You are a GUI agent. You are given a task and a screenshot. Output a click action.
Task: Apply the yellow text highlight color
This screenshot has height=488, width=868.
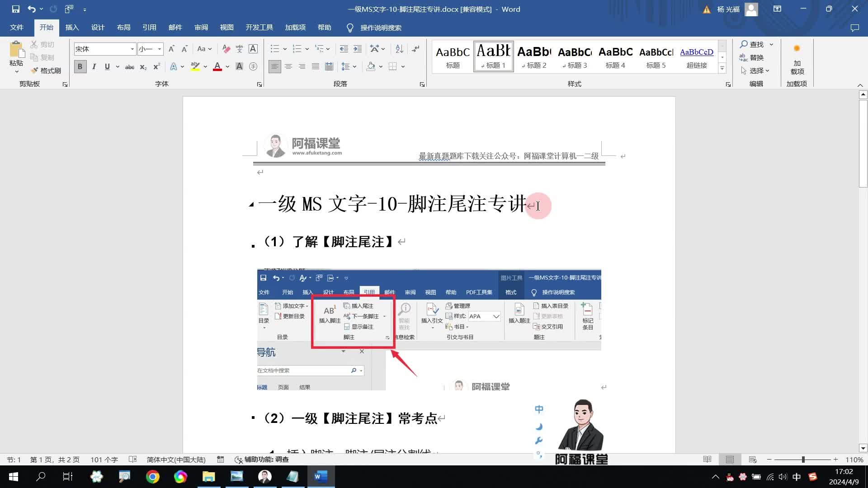195,66
